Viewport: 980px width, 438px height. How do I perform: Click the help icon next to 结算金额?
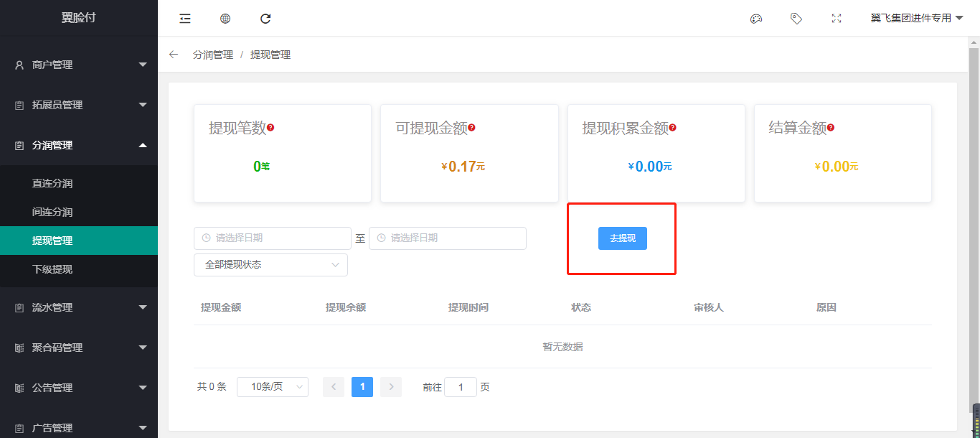click(x=830, y=128)
